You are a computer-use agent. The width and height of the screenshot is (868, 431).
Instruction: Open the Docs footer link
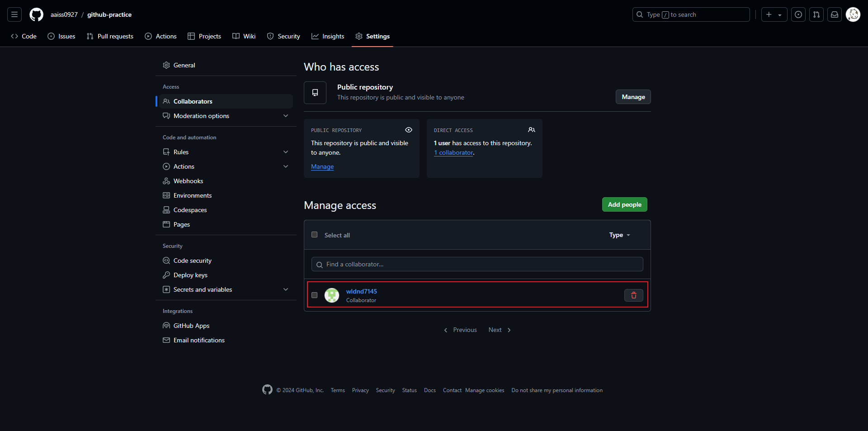tap(430, 390)
